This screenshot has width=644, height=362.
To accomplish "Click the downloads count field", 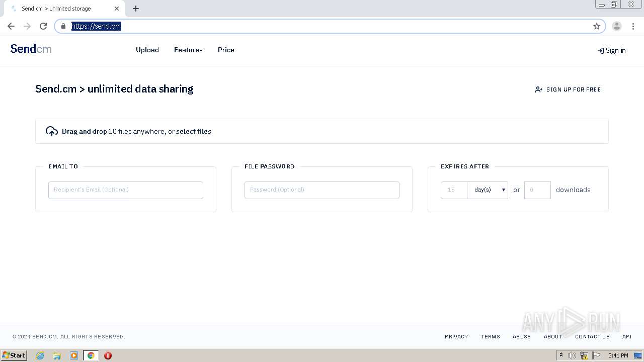I will click(x=537, y=190).
